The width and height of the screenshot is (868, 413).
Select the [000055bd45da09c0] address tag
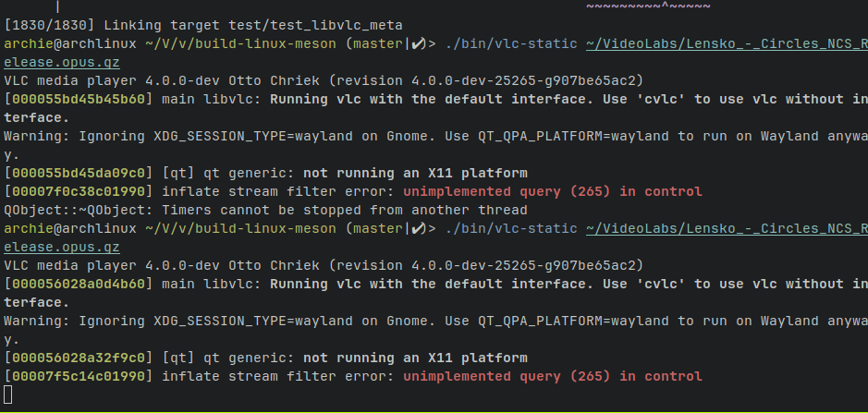(78, 174)
